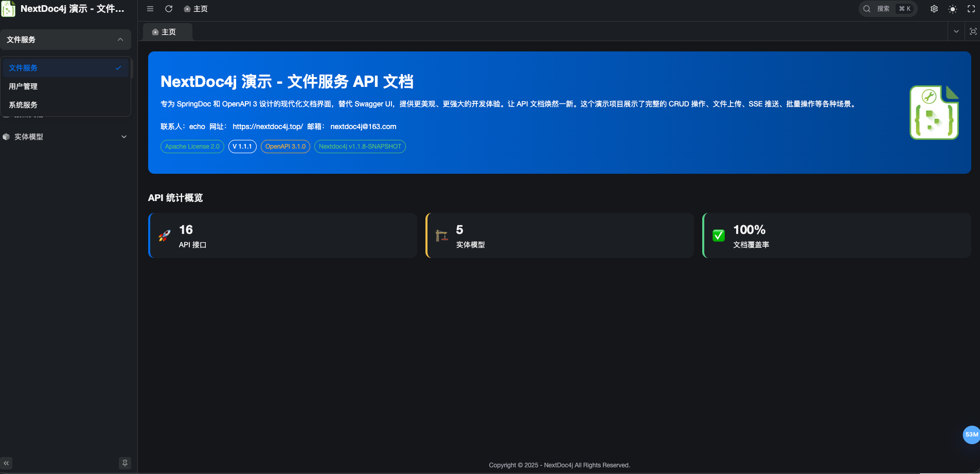Collapse the 文件服务 panel chevron

point(120,40)
